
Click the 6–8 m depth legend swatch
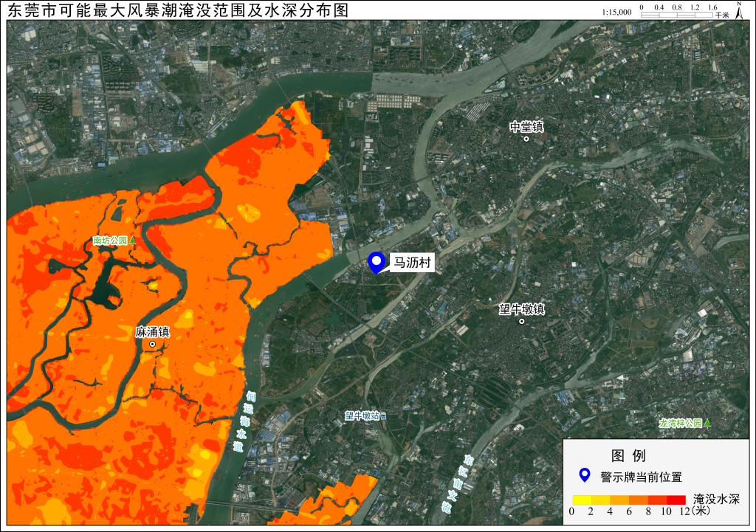point(639,500)
